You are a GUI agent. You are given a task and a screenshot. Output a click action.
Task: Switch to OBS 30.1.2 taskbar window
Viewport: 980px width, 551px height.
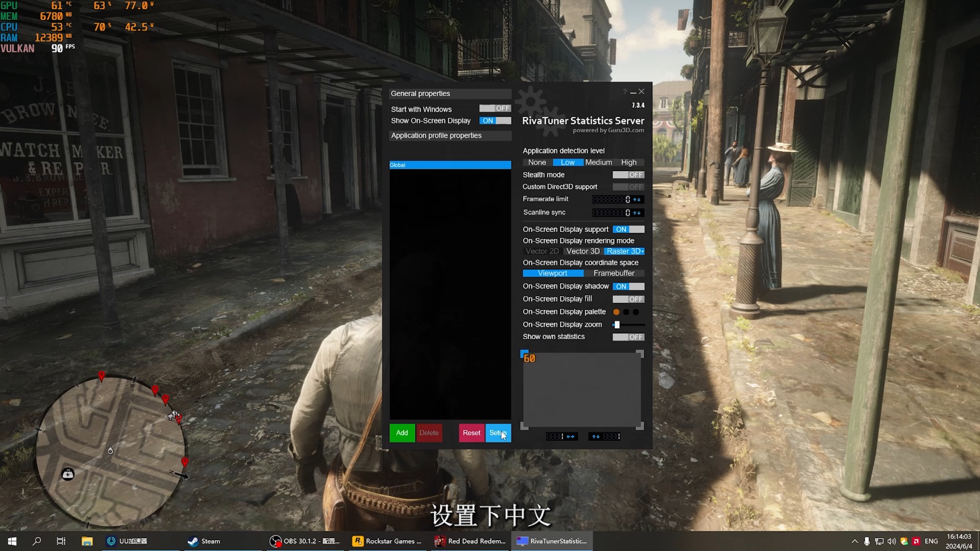coord(305,541)
